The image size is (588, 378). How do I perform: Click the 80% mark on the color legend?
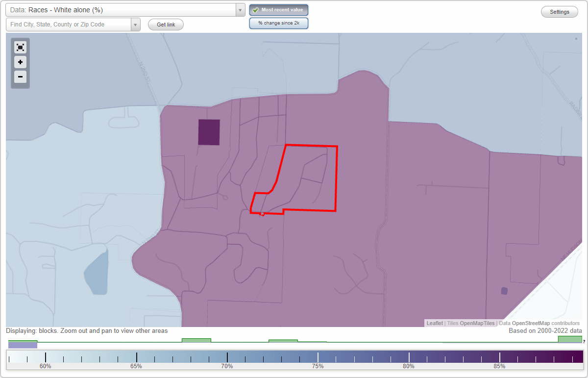[409, 366]
